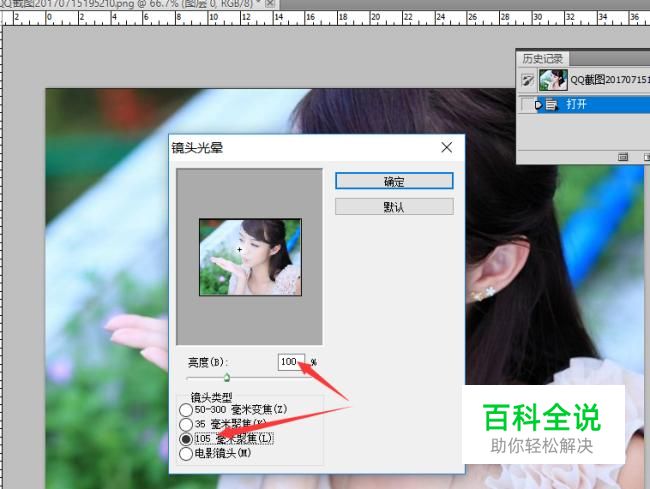This screenshot has height=489, width=650.
Task: Select 电影镜头 lens type
Action: coord(186,453)
